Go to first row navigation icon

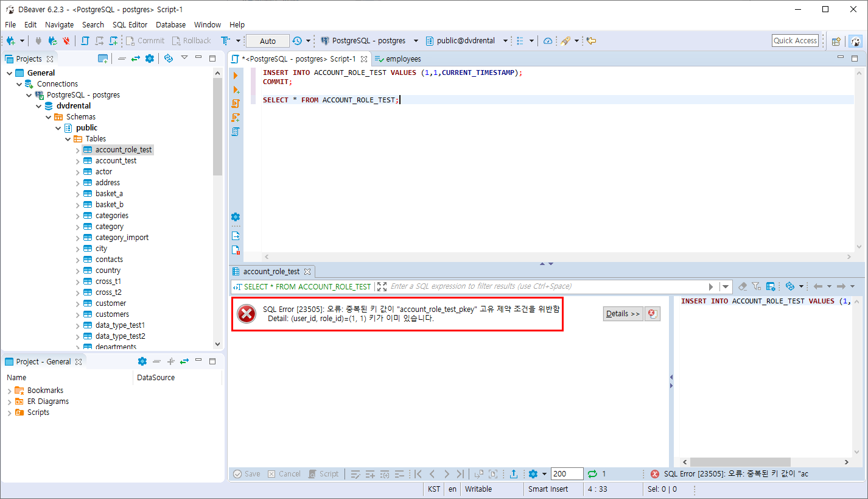coord(418,474)
